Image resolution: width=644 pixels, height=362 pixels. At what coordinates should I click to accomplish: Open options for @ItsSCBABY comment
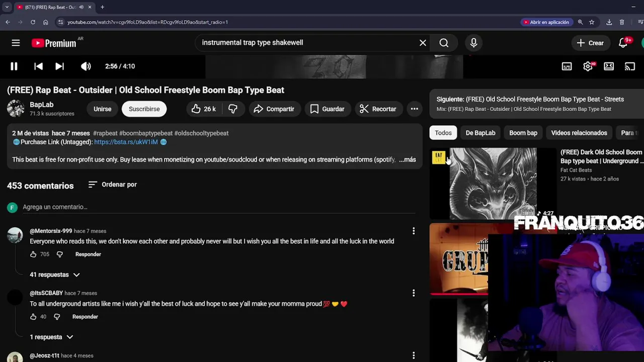coord(414,293)
